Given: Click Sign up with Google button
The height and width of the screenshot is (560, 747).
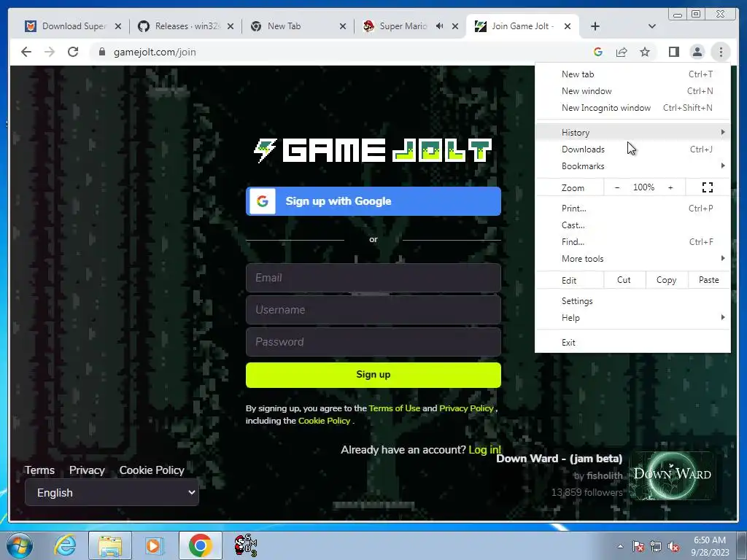Looking at the screenshot, I should click(373, 201).
